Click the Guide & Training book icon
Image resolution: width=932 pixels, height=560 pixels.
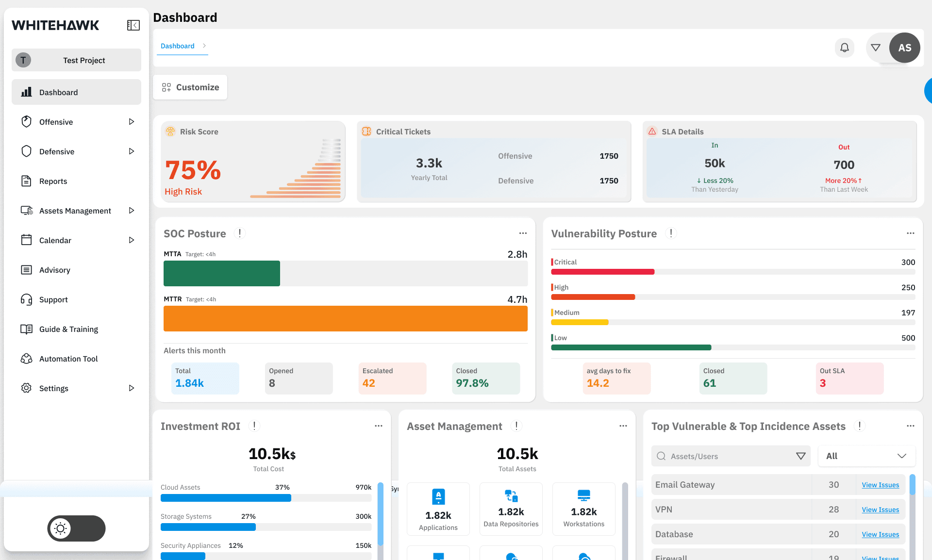(27, 329)
